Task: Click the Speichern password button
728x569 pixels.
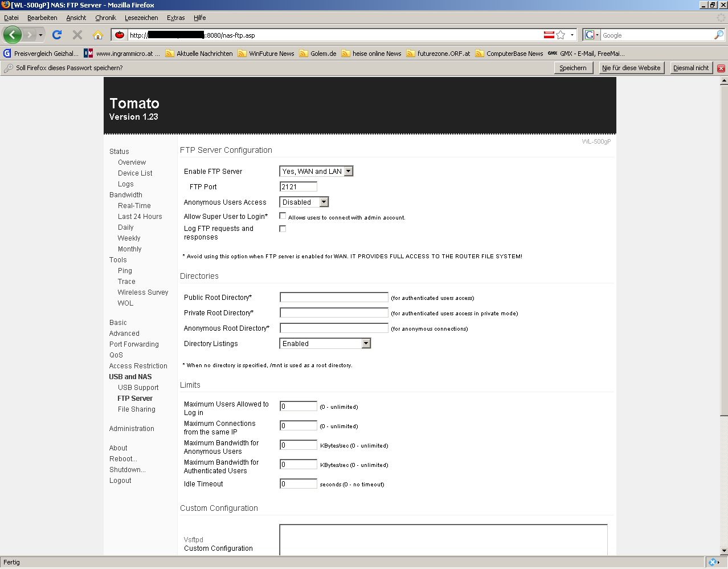Action: pyautogui.click(x=573, y=68)
